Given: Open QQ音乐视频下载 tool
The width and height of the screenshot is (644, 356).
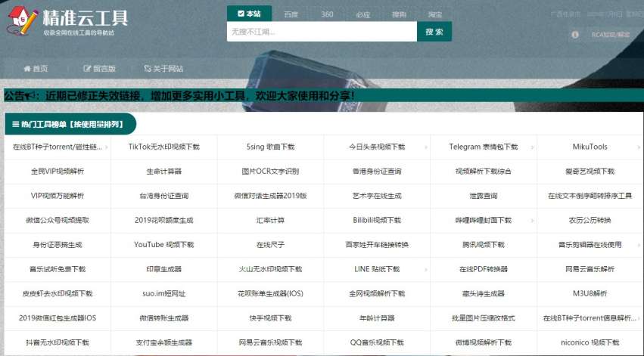Looking at the screenshot, I should (x=377, y=343).
